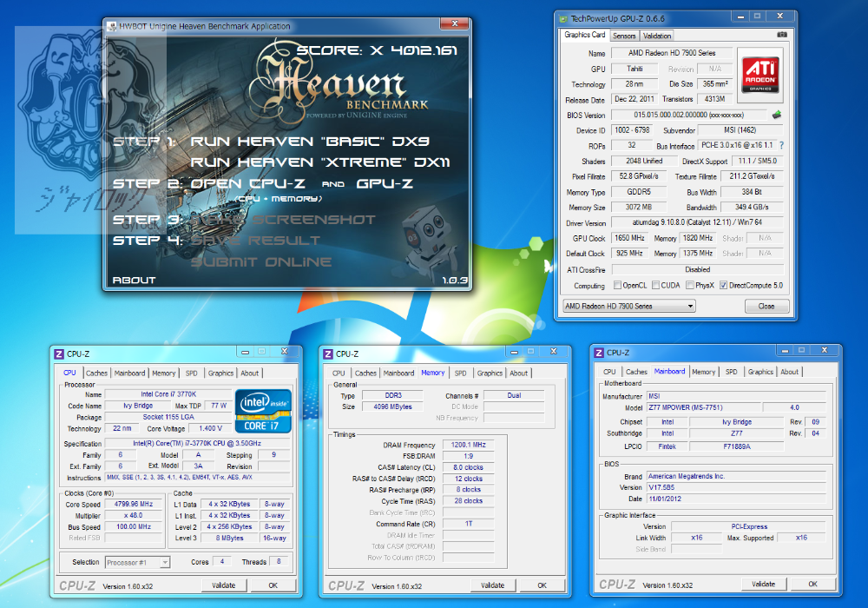Click the Driver Version atiumdag field

[697, 222]
